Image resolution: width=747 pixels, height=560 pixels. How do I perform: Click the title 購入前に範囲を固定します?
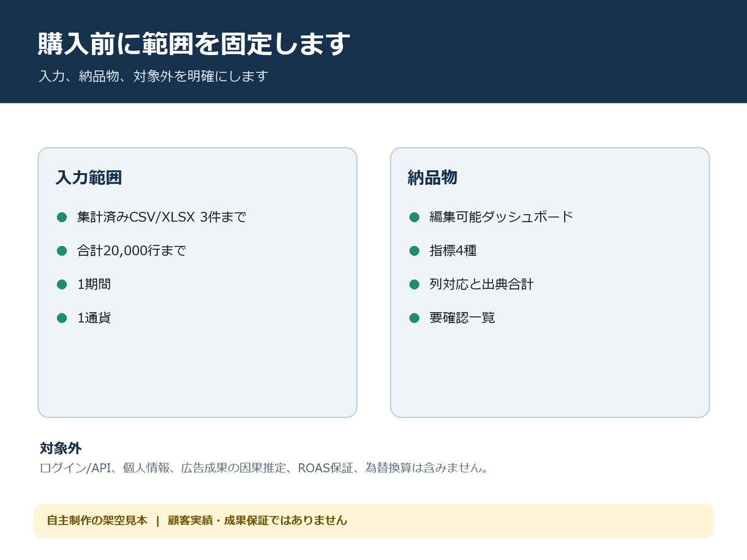coord(194,44)
